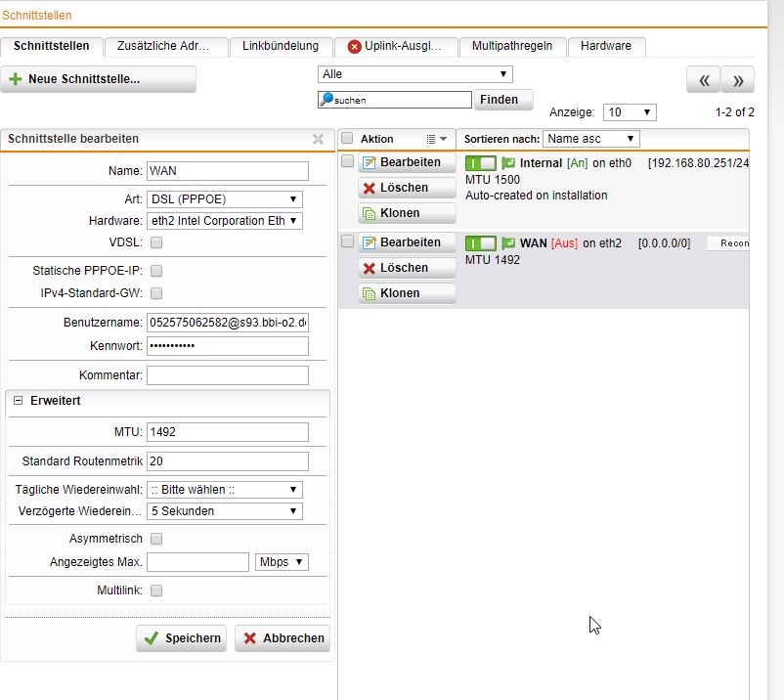This screenshot has width=784, height=700.
Task: Open the Mbps unit dropdown
Action: (x=282, y=562)
